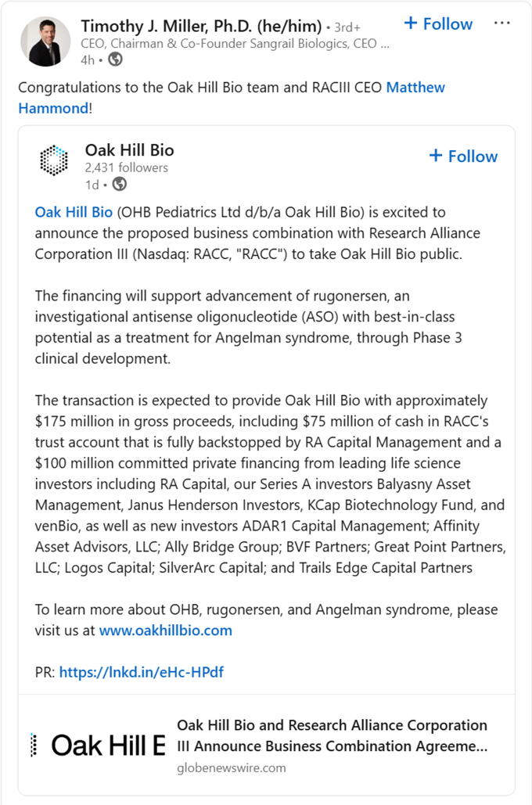Click the CEO, Chairman & Co-Founder headline text
This screenshot has width=532, height=805.
pyautogui.click(x=235, y=44)
